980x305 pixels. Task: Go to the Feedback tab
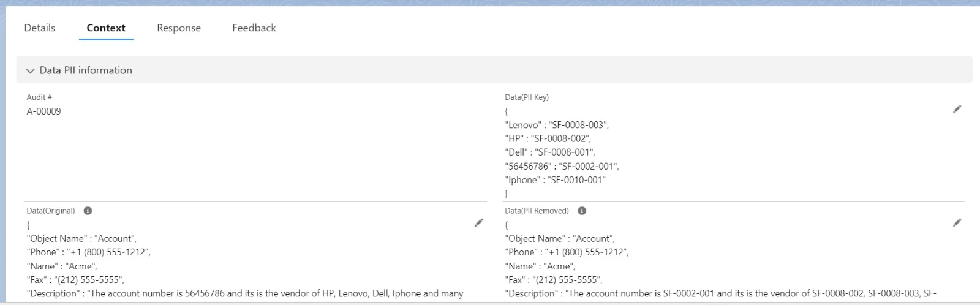point(254,28)
